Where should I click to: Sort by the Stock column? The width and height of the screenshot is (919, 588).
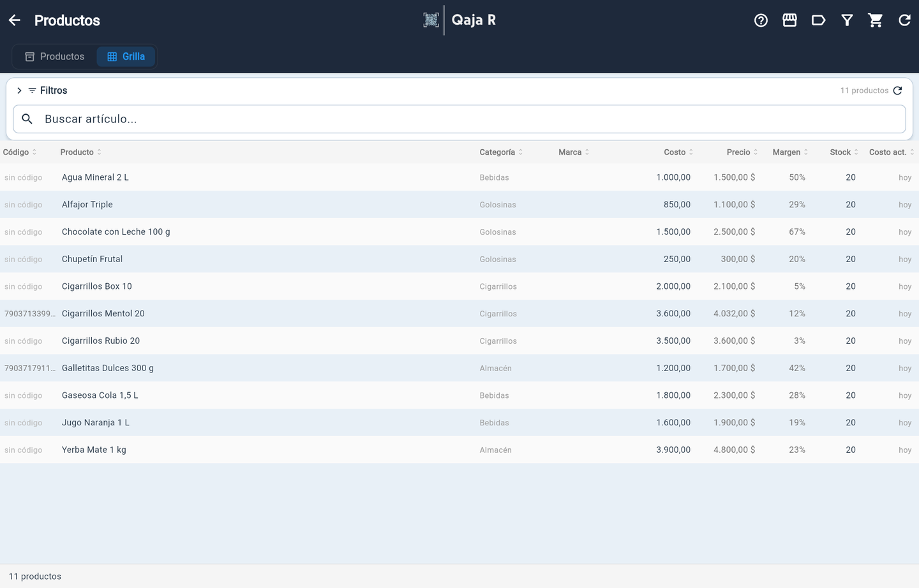[844, 152]
